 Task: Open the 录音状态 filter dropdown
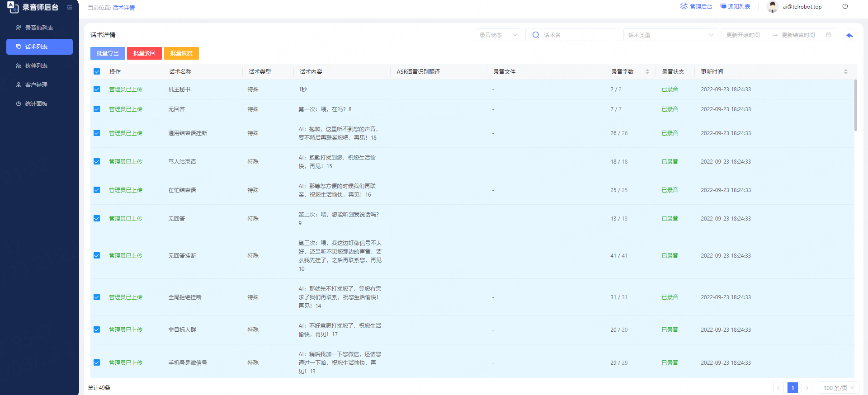click(x=498, y=35)
